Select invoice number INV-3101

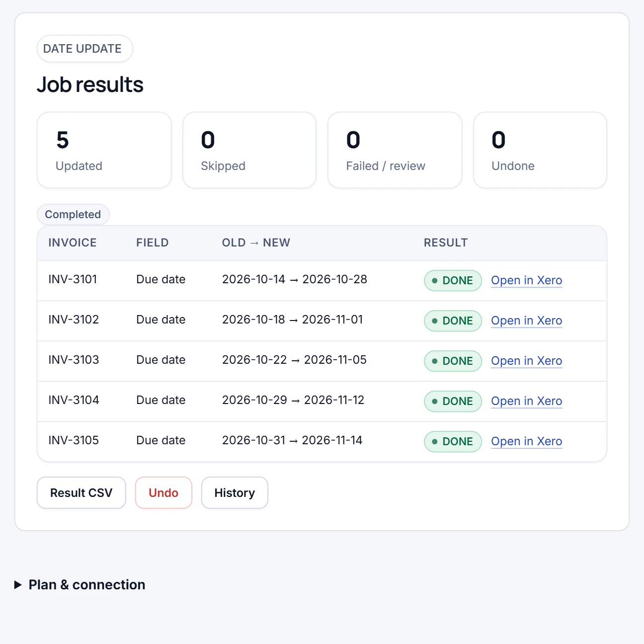tap(73, 279)
